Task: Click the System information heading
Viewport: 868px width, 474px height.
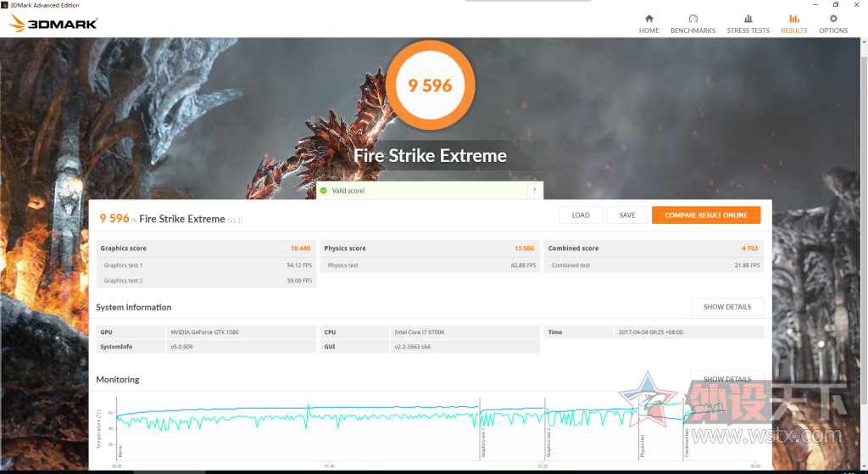Action: point(133,307)
